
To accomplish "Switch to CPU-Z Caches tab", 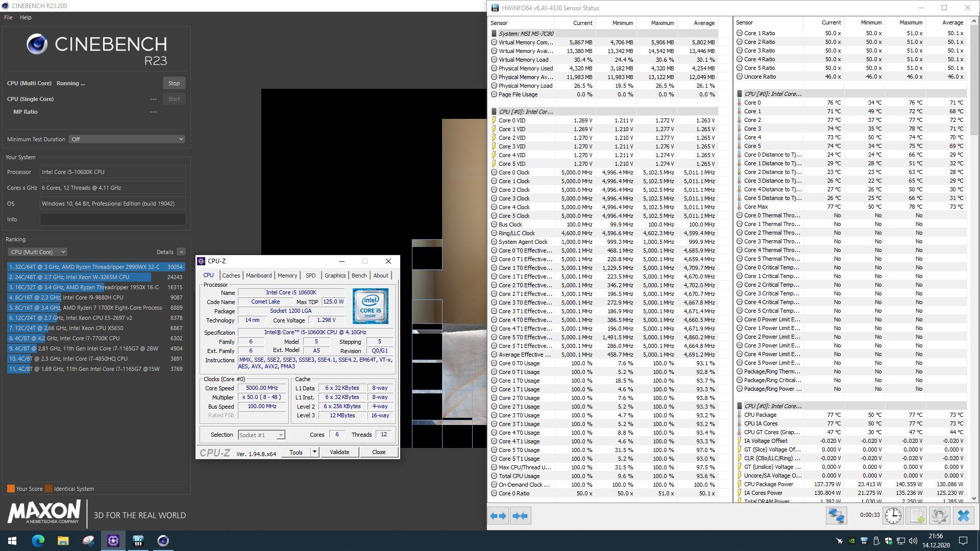I will (231, 275).
